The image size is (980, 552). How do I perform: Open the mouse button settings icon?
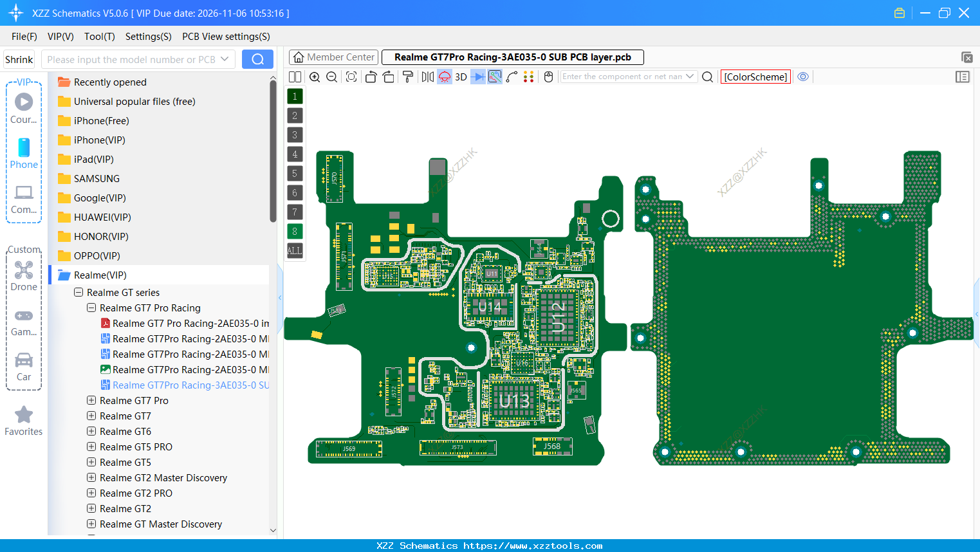click(x=548, y=77)
